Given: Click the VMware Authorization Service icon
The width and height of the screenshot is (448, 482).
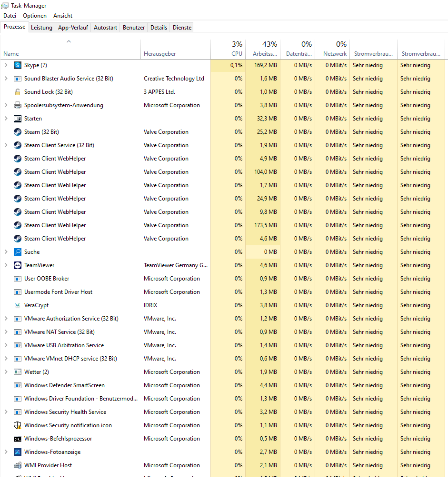Looking at the screenshot, I should 18,319.
